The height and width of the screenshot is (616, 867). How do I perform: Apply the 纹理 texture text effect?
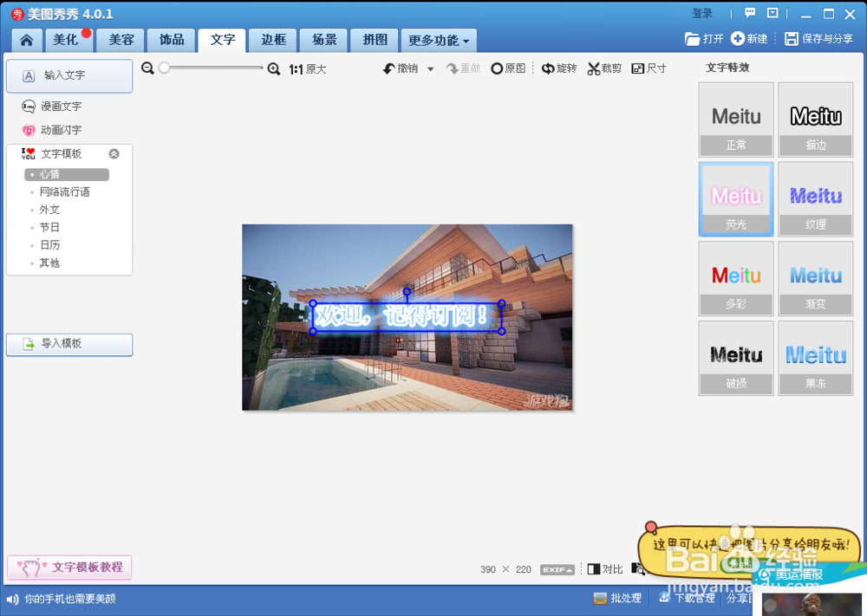tap(816, 199)
